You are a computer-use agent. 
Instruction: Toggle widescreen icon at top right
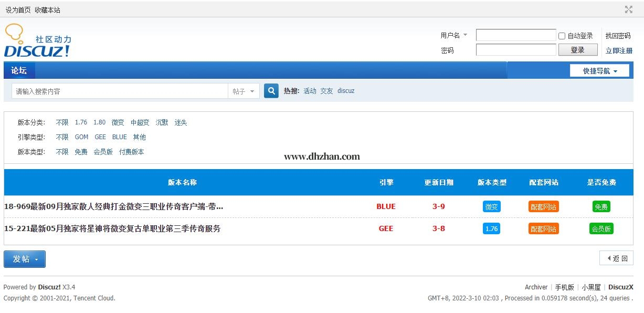click(628, 9)
